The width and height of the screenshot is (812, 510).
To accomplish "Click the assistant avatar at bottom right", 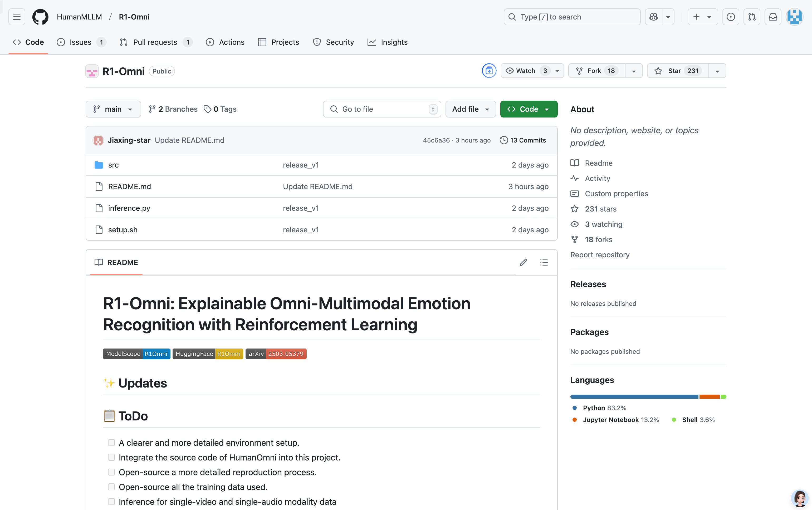I will [x=800, y=498].
